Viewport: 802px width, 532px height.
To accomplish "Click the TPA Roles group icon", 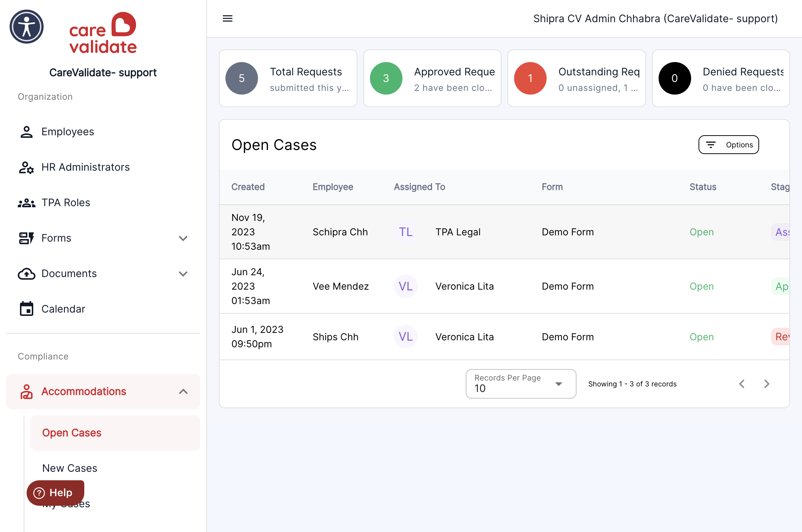I will pyautogui.click(x=27, y=203).
